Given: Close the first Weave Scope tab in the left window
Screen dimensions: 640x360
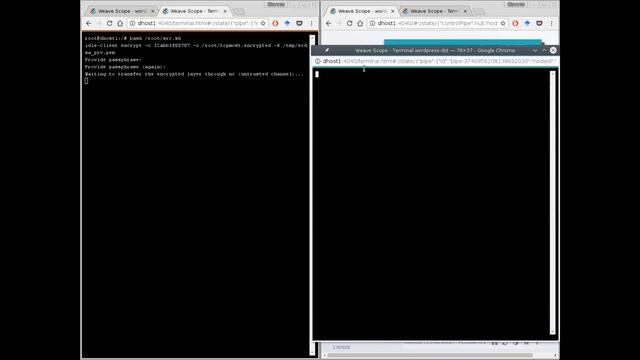Looking at the screenshot, I should pos(153,11).
